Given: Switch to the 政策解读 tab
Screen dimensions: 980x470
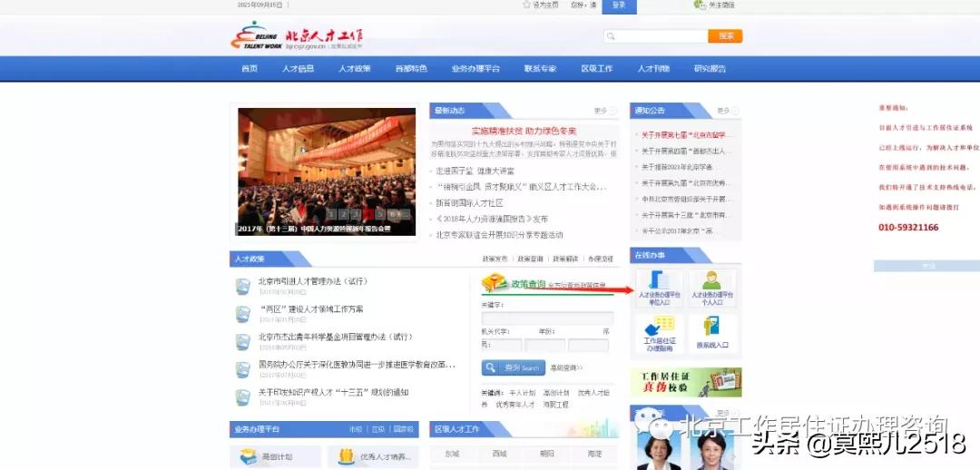Looking at the screenshot, I should coord(565,259).
